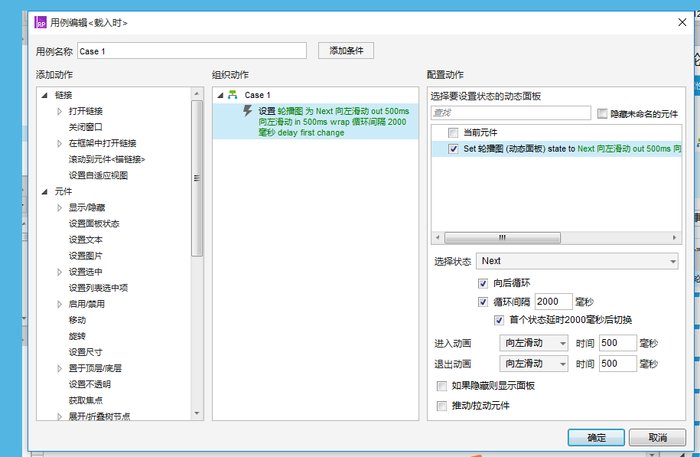Viewport: 700px width, 457px height.
Task: Open the 选择状态 Next dropdown
Action: point(577,261)
